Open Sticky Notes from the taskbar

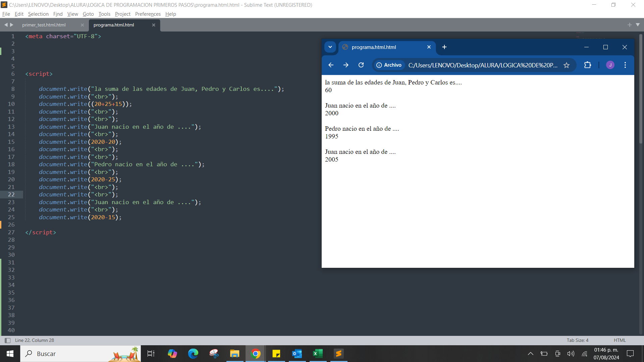point(276,354)
